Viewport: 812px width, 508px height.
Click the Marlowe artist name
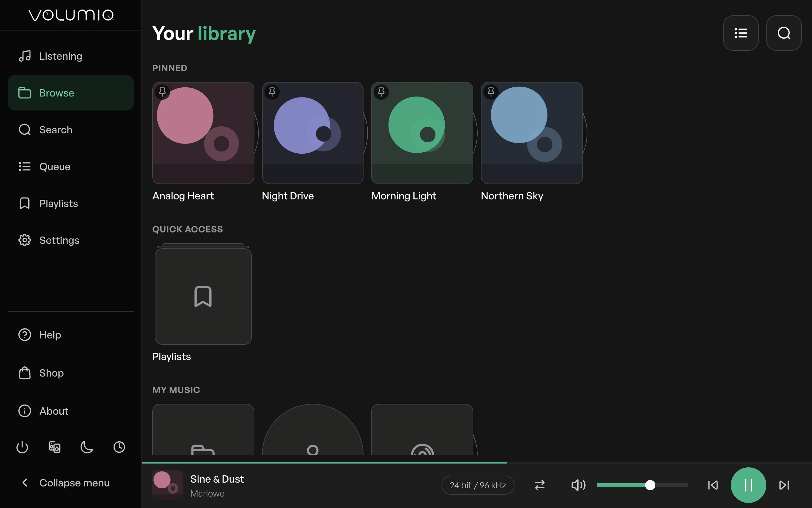point(207,493)
